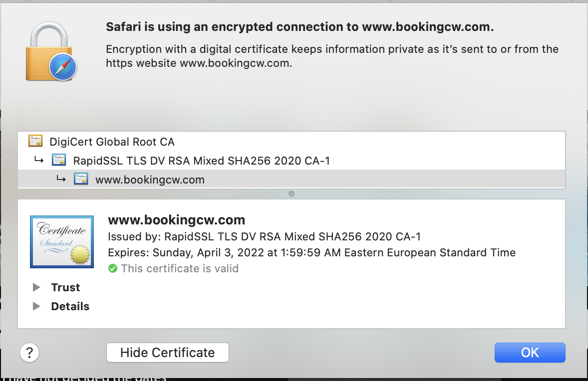
Task: Click the 'Safari is using an encrypted connection' heading
Action: click(299, 27)
